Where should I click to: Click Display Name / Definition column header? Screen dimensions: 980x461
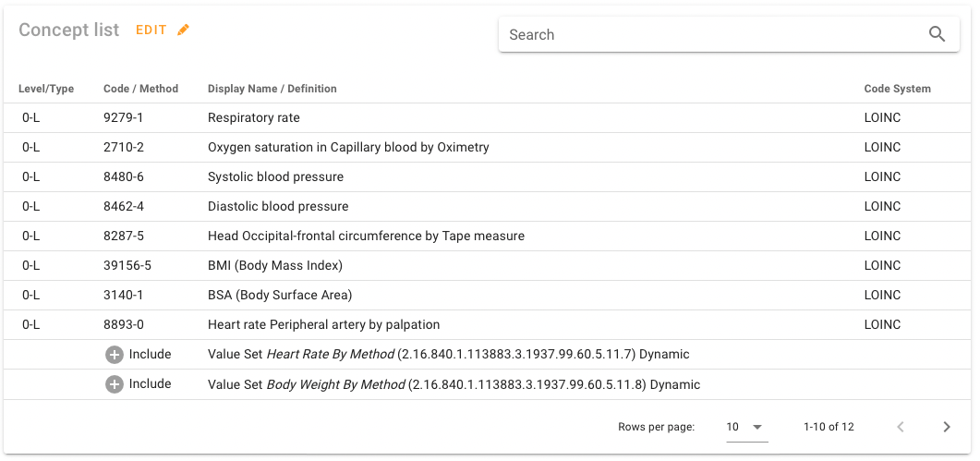(272, 89)
